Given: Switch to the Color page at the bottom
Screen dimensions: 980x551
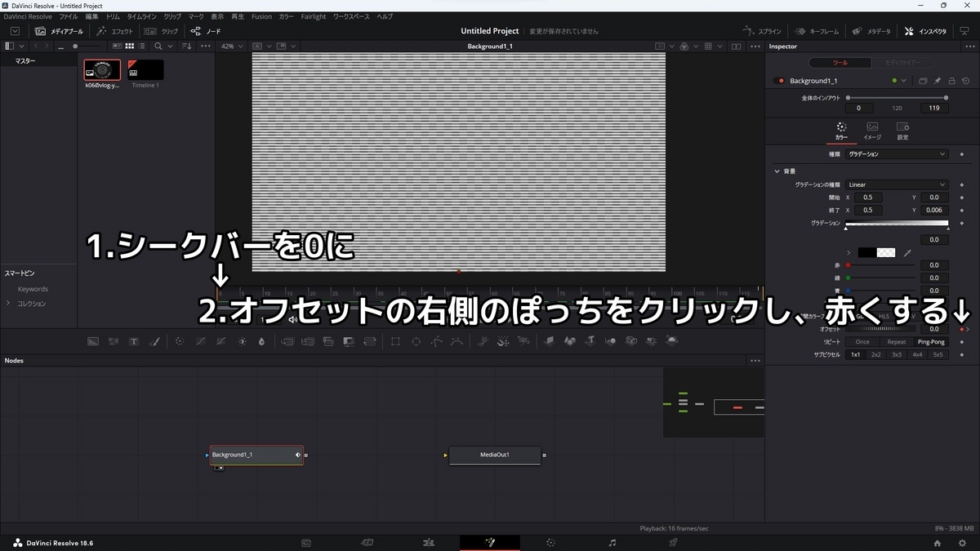Looking at the screenshot, I should click(550, 542).
